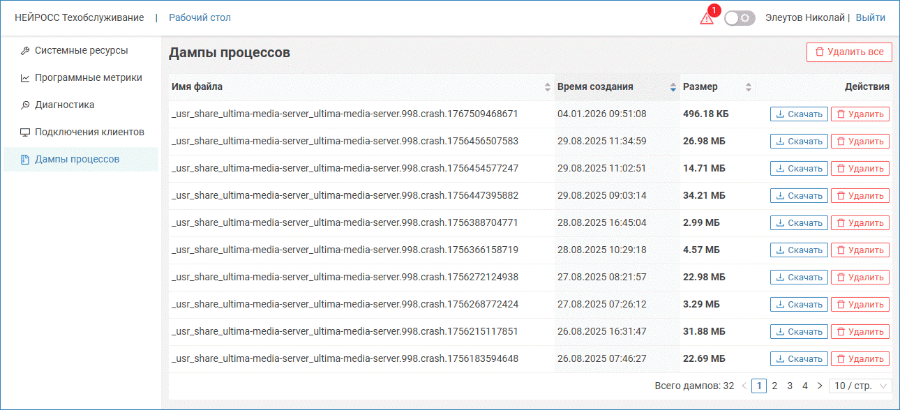Download the 22.69 МБ dump

click(x=799, y=358)
